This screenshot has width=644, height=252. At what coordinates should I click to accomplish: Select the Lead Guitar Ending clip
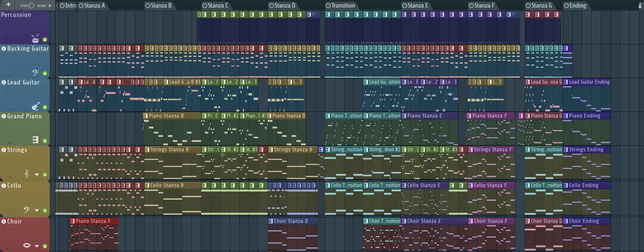point(589,82)
